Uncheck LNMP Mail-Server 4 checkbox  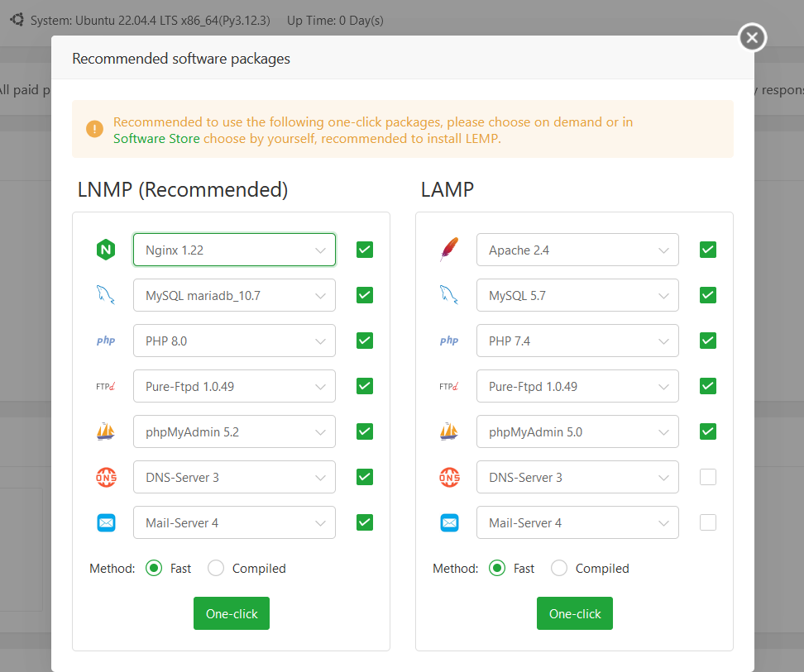tap(365, 522)
